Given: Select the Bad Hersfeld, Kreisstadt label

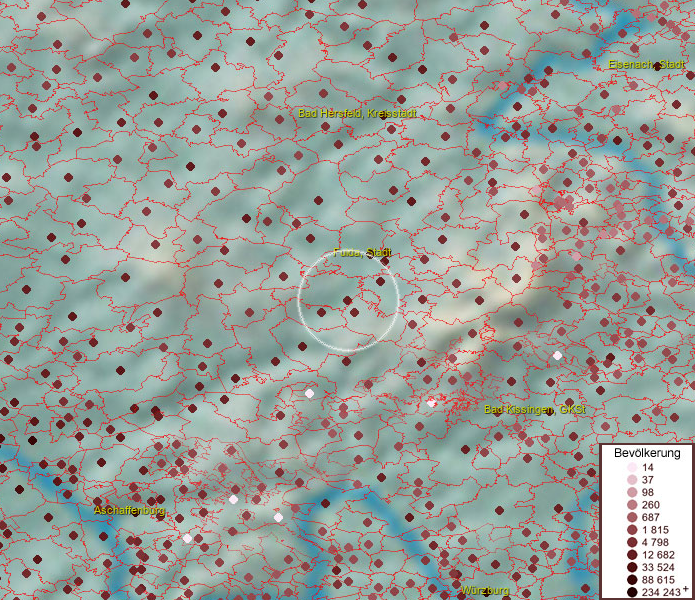Looking at the screenshot, I should click(357, 114).
